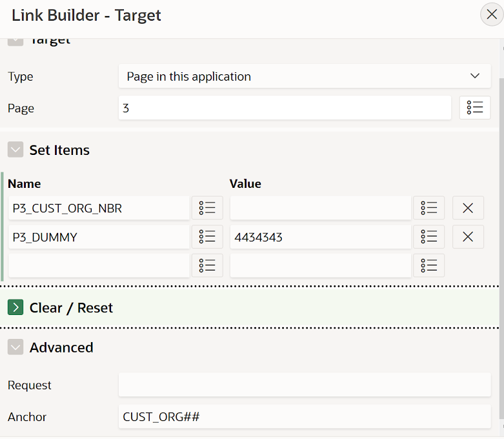Collapse the Set Items section
This screenshot has width=504, height=439.
pos(15,150)
